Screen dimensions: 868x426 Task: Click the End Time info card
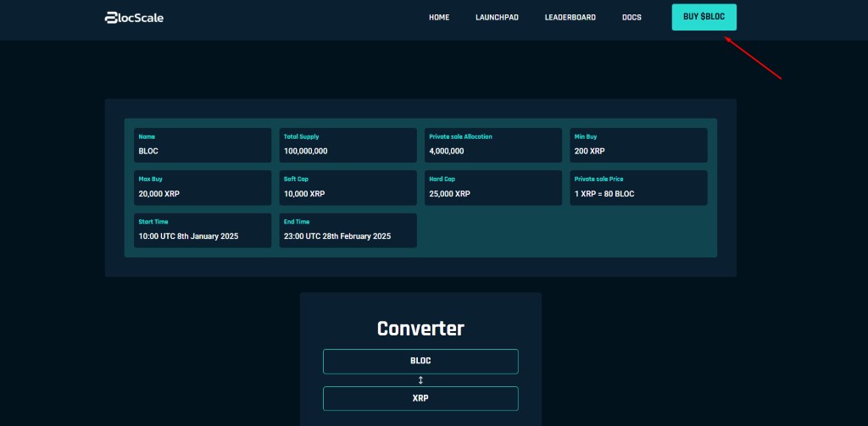(x=348, y=230)
